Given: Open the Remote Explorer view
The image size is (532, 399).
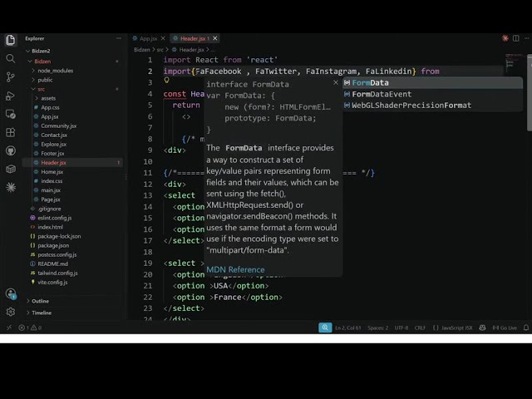Looking at the screenshot, I should tap(11, 114).
